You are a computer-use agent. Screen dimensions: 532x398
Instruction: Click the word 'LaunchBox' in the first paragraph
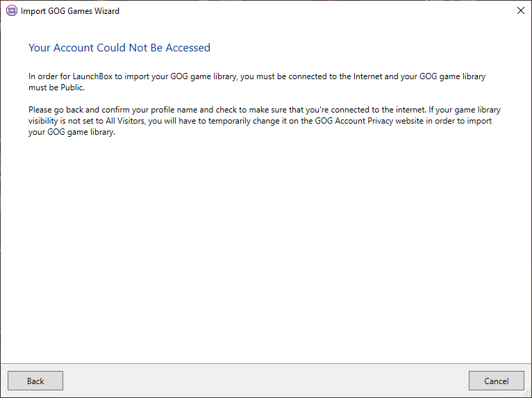[97, 76]
